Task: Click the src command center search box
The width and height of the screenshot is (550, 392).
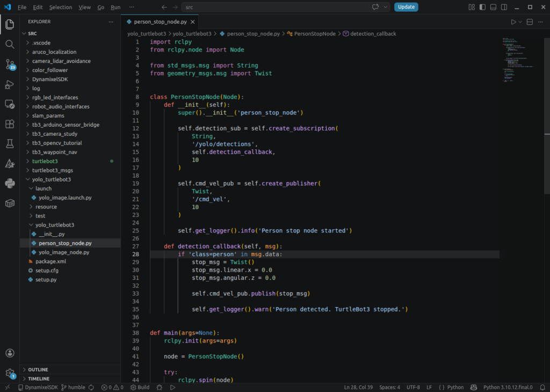Action: [274, 7]
